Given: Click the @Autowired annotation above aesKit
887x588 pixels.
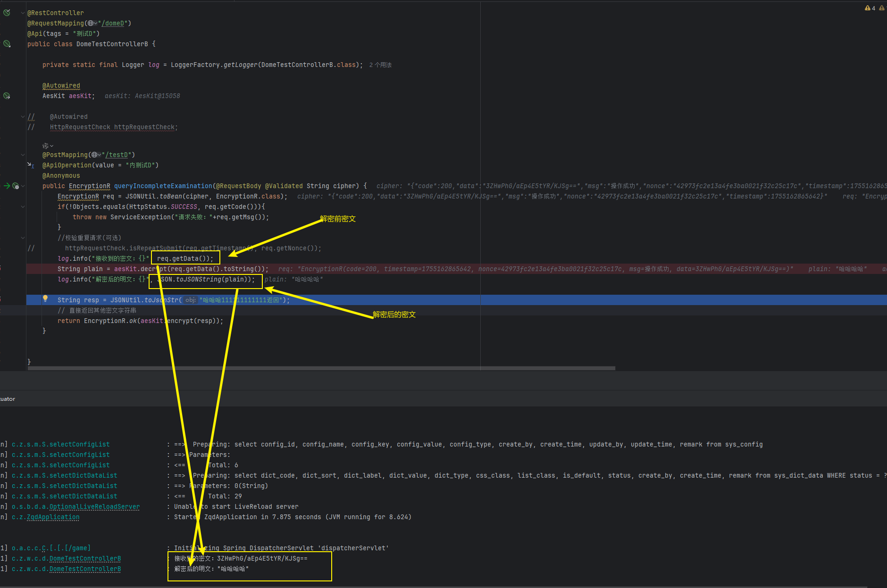Looking at the screenshot, I should coord(61,85).
